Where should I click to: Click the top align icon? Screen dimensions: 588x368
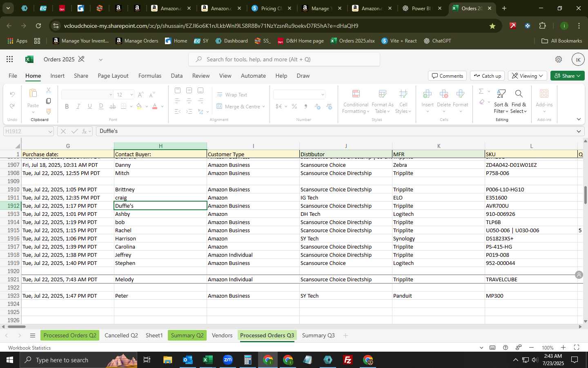click(x=177, y=90)
